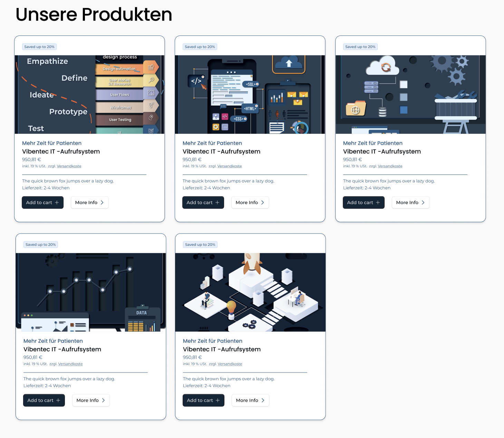Open the data line chart product image
Image resolution: width=504 pixels, height=438 pixels.
[91, 292]
